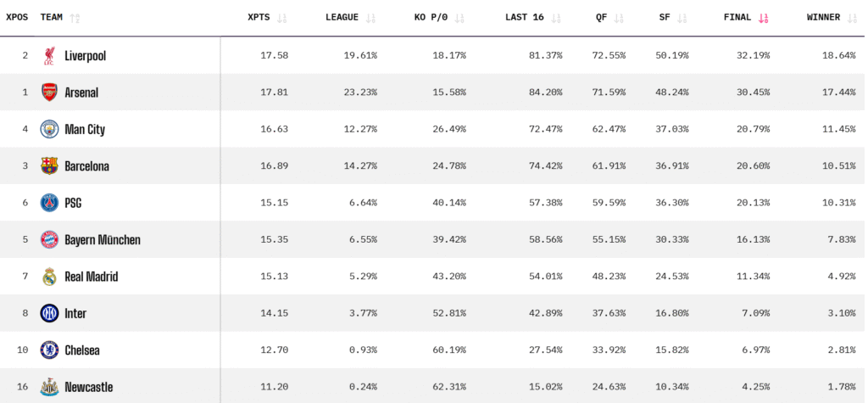
Task: Toggle active FINAL column sort arrow
Action: pyautogui.click(x=763, y=18)
